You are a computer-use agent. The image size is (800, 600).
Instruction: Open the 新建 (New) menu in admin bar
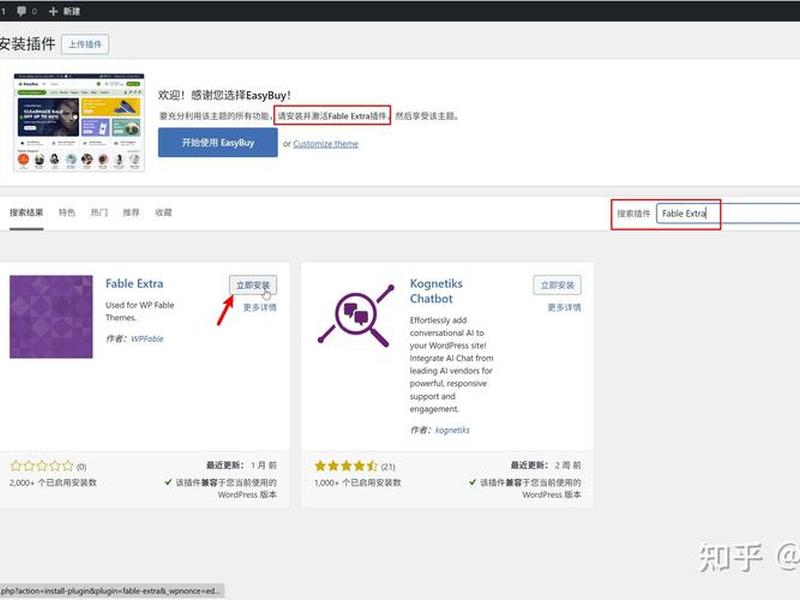click(x=64, y=11)
